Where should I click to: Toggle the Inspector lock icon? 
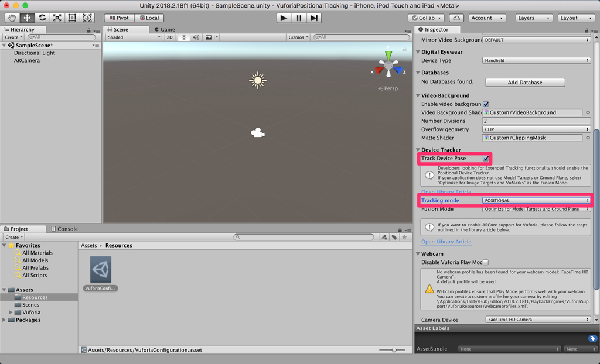[587, 30]
